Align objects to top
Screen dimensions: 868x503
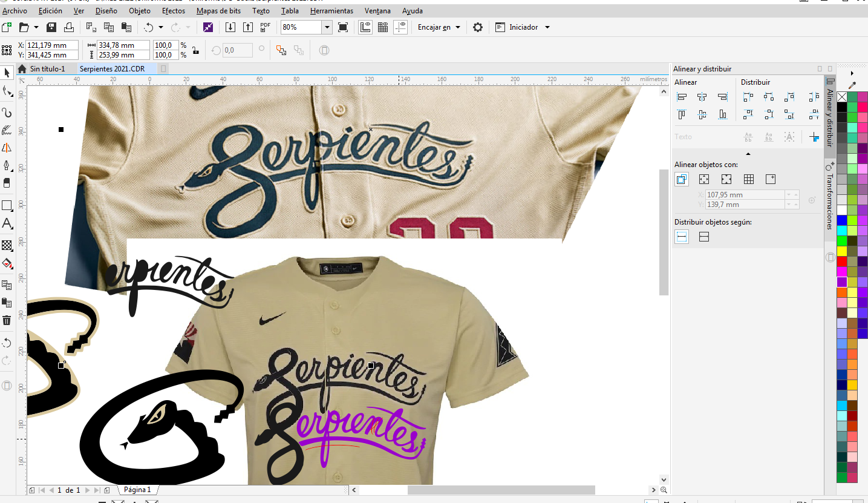pyautogui.click(x=682, y=114)
